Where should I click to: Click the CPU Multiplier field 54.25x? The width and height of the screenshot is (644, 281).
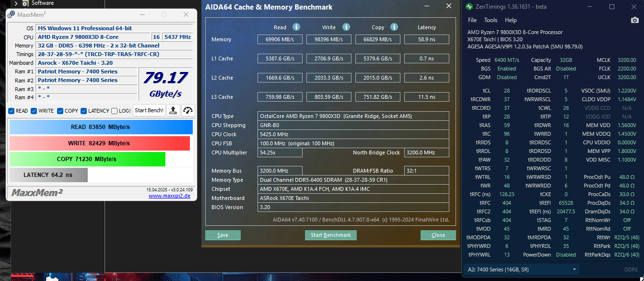[x=280, y=152]
